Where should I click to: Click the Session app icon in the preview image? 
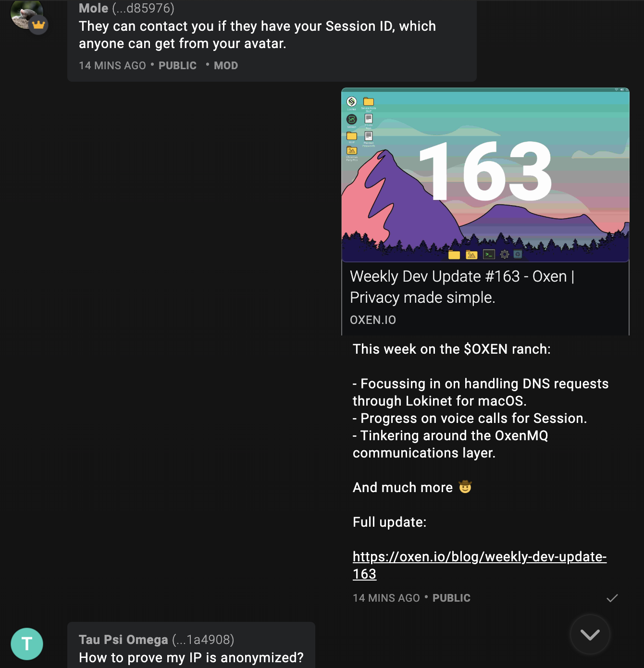[x=352, y=119]
